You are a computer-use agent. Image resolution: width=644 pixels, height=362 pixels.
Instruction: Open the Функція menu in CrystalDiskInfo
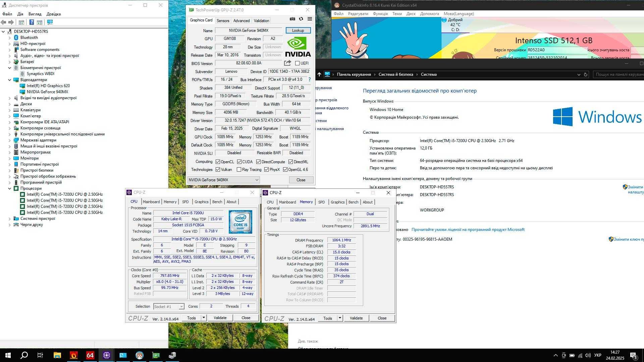pos(380,14)
